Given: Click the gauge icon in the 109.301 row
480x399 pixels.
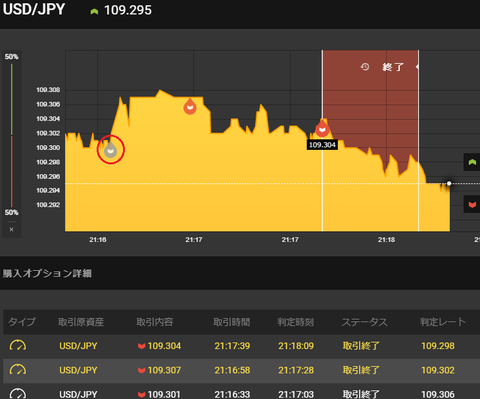Looking at the screenshot, I should pos(18,394).
